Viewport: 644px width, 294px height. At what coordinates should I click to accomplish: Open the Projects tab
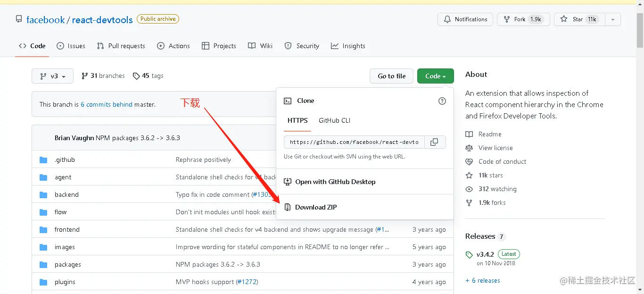click(x=219, y=46)
